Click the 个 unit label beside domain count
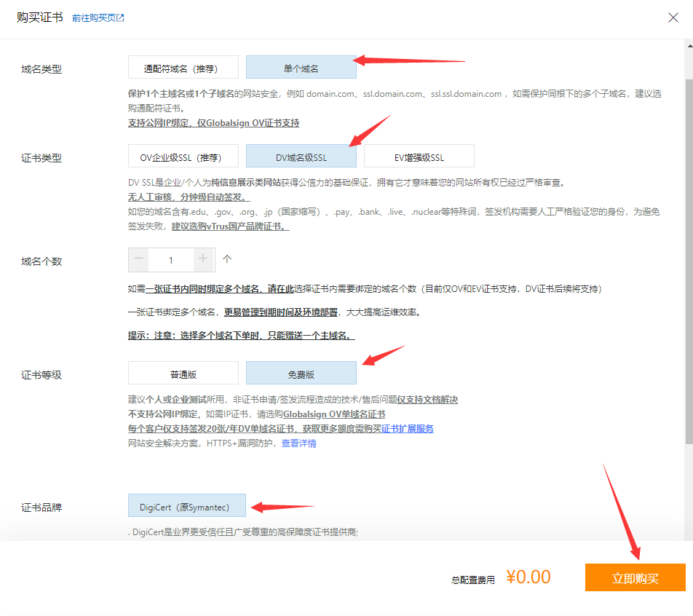693x616 pixels. (x=226, y=258)
